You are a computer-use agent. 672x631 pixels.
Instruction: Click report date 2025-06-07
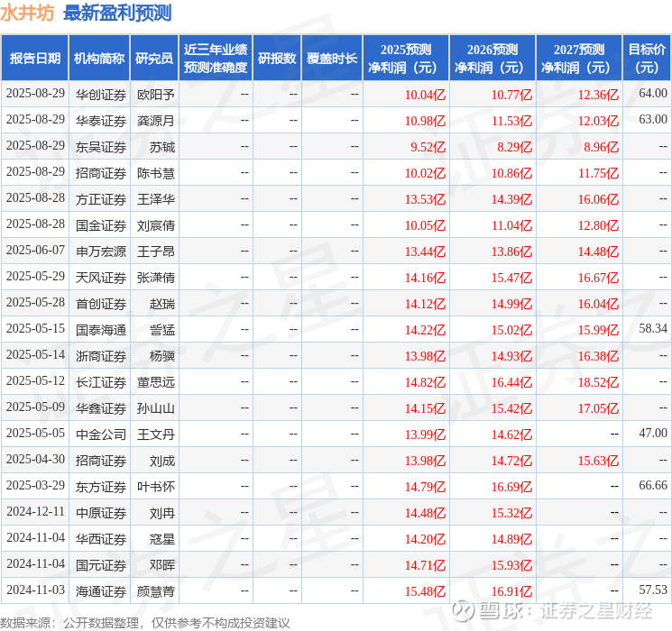point(35,250)
